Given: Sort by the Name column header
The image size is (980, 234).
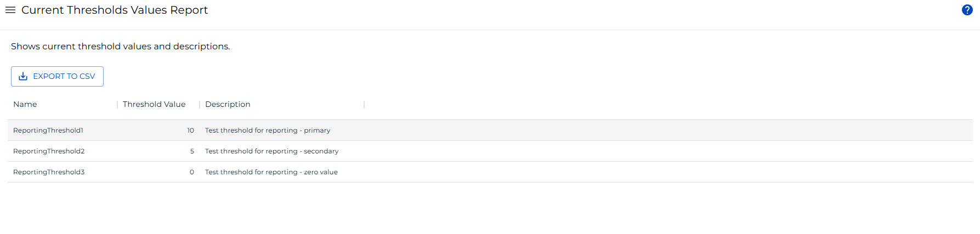Looking at the screenshot, I should coord(25,104).
